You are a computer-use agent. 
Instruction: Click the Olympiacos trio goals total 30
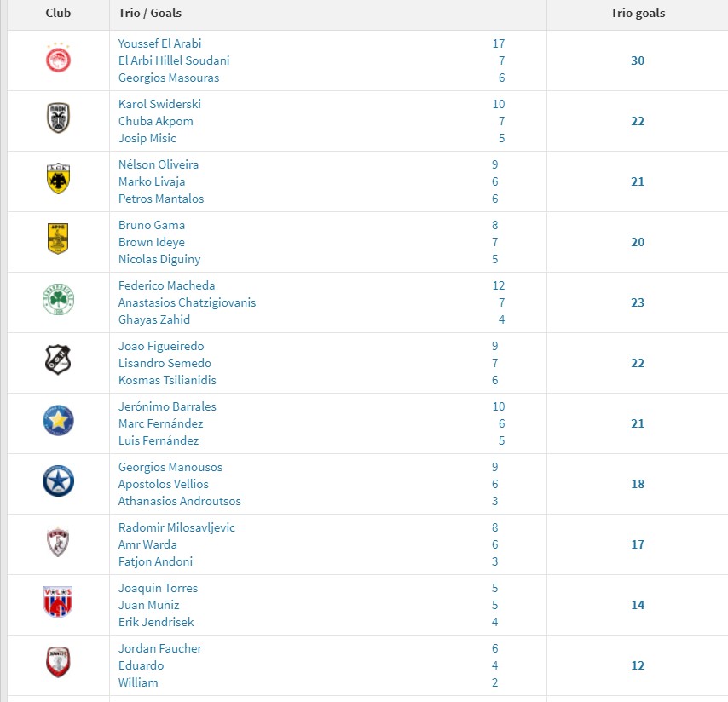pos(638,60)
